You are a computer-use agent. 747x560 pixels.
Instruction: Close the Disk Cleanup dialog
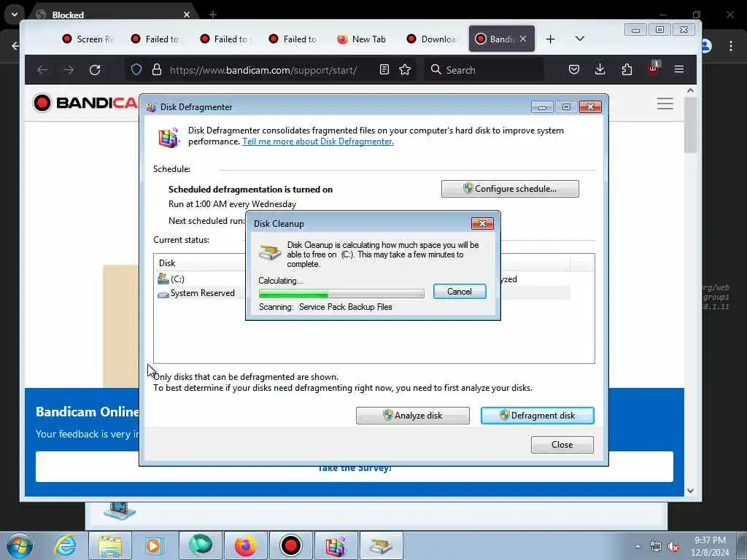click(482, 223)
